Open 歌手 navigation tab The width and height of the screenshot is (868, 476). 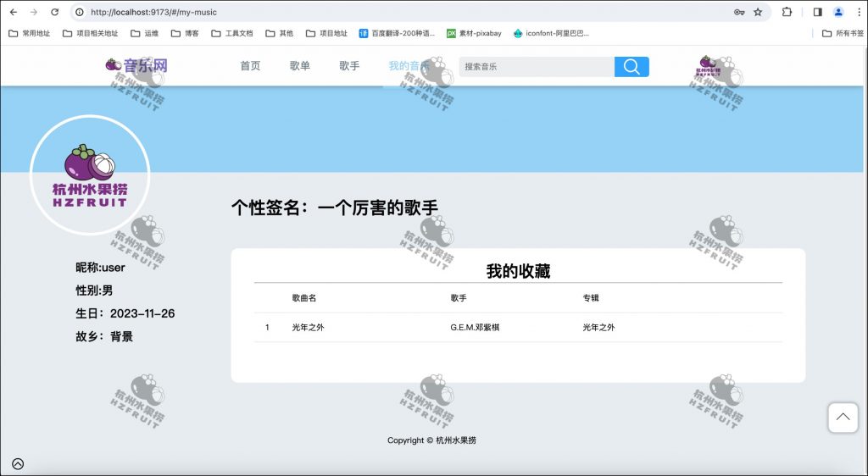(349, 66)
